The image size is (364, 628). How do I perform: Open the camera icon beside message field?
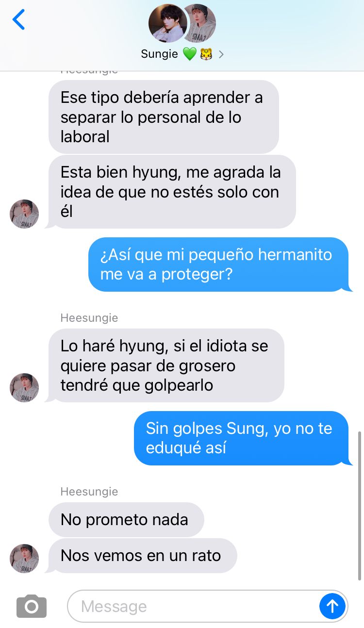click(32, 606)
